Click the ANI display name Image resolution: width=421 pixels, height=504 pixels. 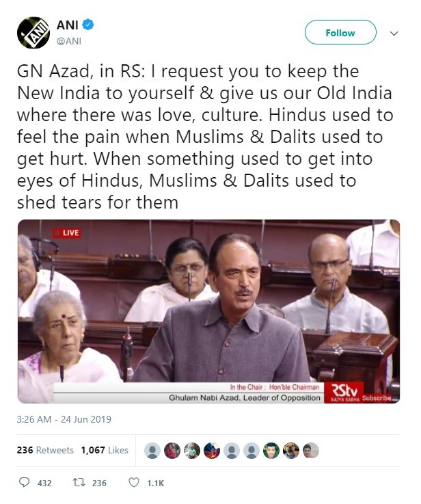[x=68, y=25]
